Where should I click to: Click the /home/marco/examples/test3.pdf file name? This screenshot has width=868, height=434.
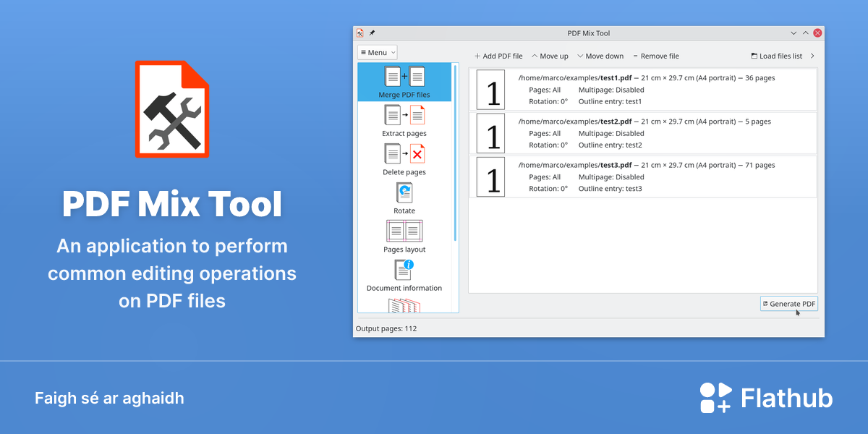[574, 165]
